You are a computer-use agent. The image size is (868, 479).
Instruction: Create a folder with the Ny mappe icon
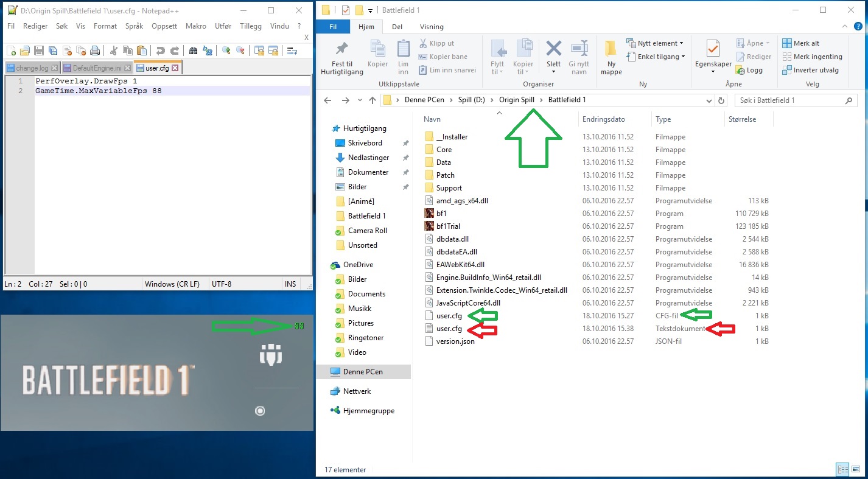tap(611, 49)
